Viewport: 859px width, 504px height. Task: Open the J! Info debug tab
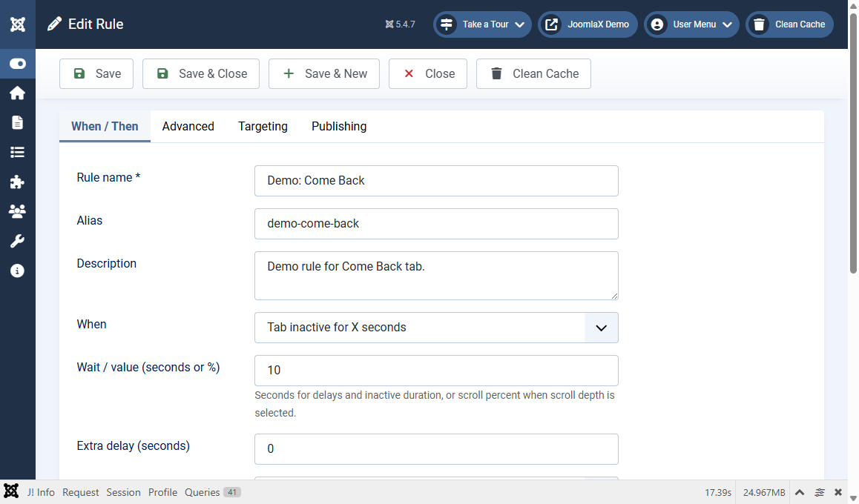41,492
